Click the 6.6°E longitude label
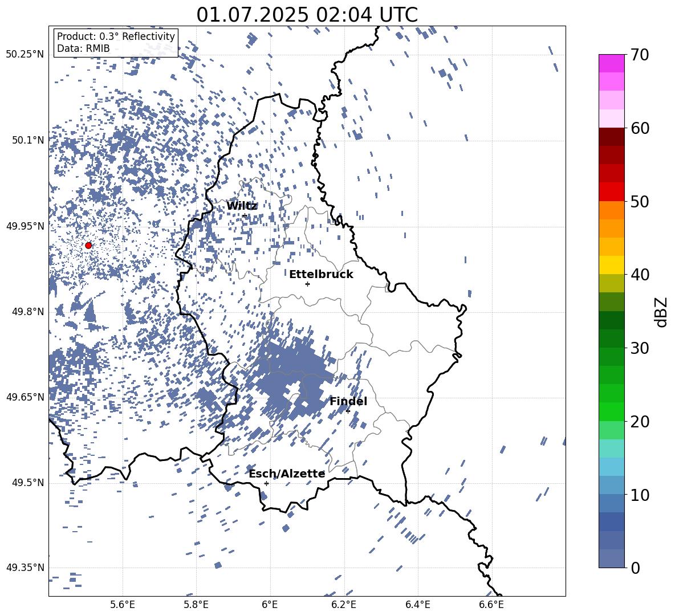Viewport: 675px width, 616px height. tap(491, 605)
